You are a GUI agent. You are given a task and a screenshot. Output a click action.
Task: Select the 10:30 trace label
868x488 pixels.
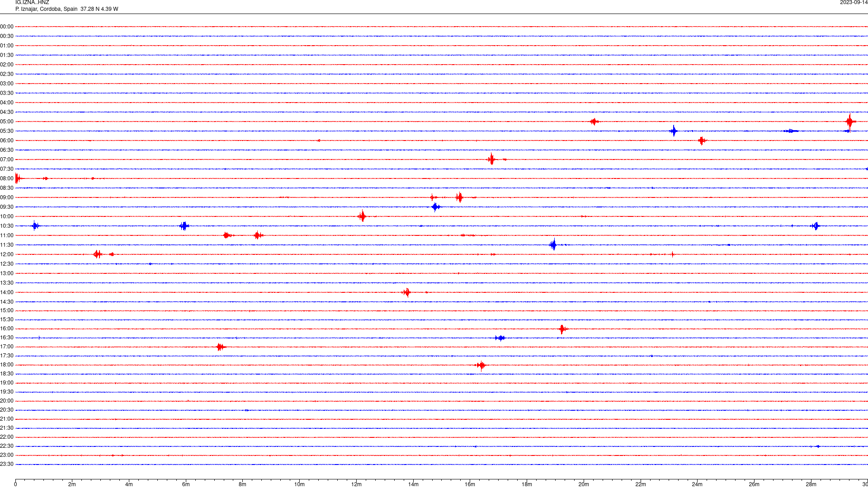(x=7, y=226)
